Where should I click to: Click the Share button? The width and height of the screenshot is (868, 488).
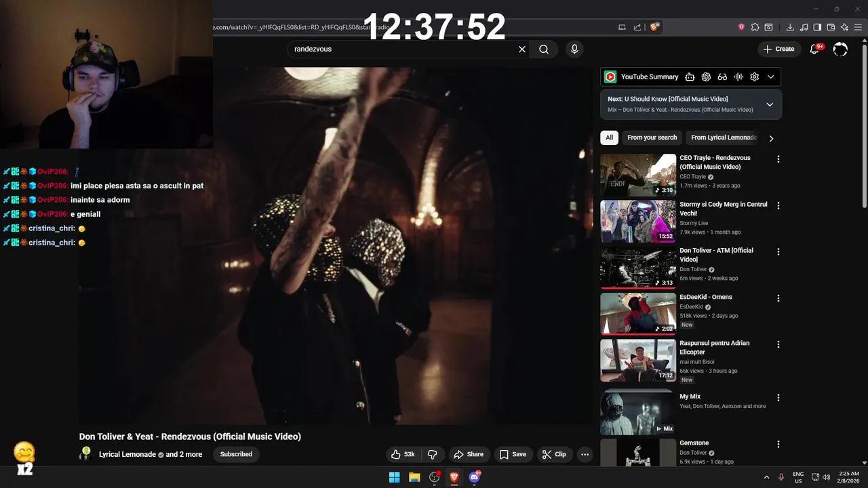click(469, 454)
